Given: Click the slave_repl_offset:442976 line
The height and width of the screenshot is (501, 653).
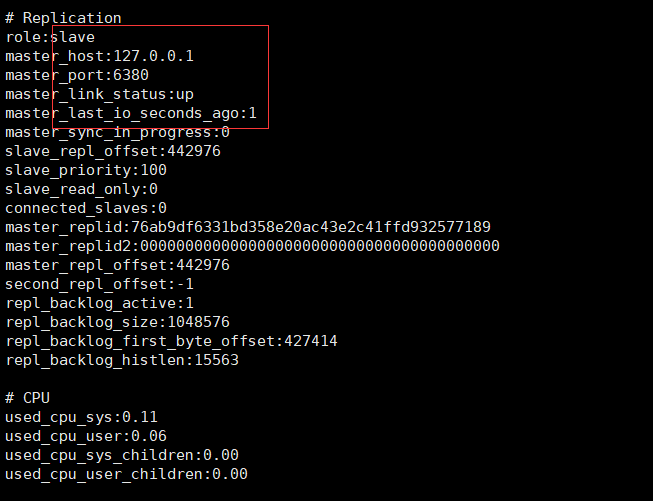Looking at the screenshot, I should point(113,151).
